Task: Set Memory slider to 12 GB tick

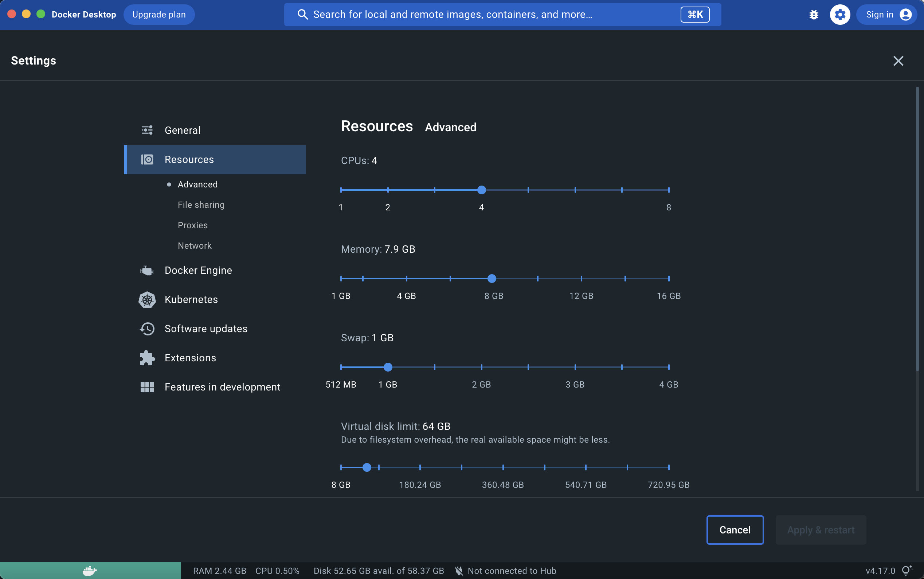Action: click(581, 279)
